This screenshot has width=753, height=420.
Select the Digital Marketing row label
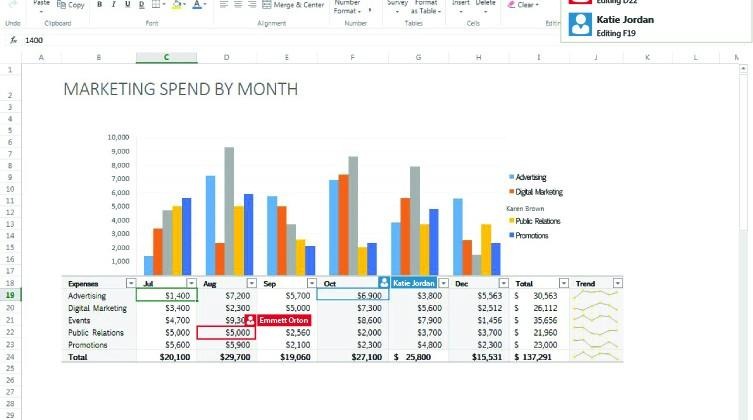[97, 308]
